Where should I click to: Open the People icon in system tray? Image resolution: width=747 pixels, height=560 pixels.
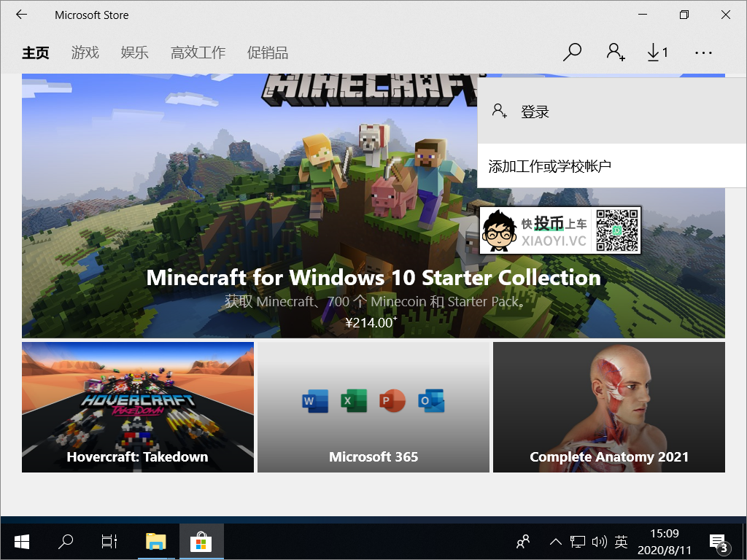[523, 542]
